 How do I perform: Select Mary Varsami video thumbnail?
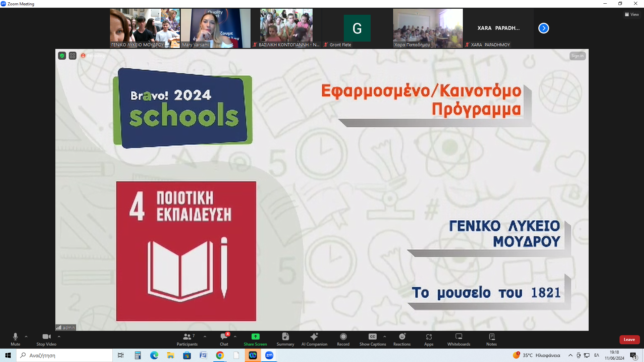tap(215, 28)
